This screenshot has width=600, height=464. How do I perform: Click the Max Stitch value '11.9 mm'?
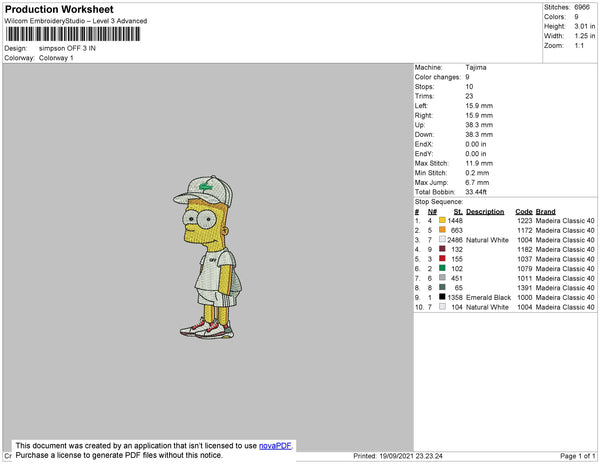click(x=479, y=163)
